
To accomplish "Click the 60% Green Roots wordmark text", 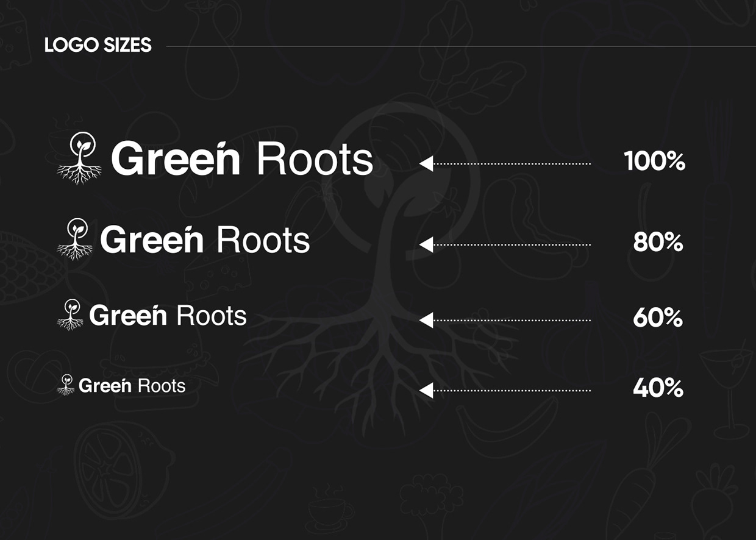I will tap(168, 316).
